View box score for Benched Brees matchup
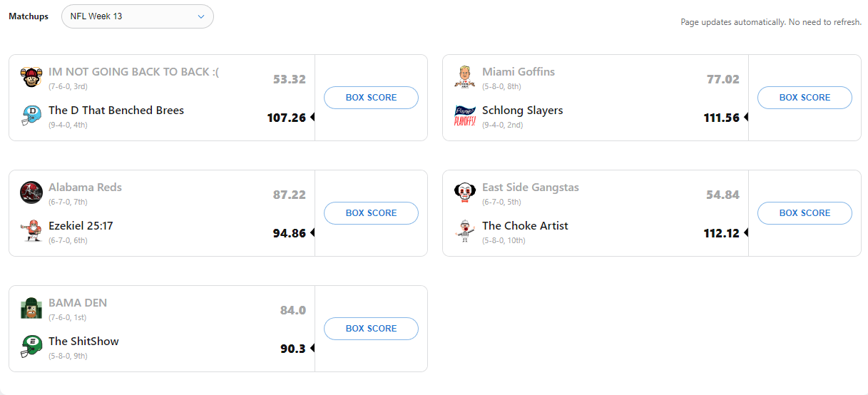The width and height of the screenshot is (868, 395). tap(371, 98)
